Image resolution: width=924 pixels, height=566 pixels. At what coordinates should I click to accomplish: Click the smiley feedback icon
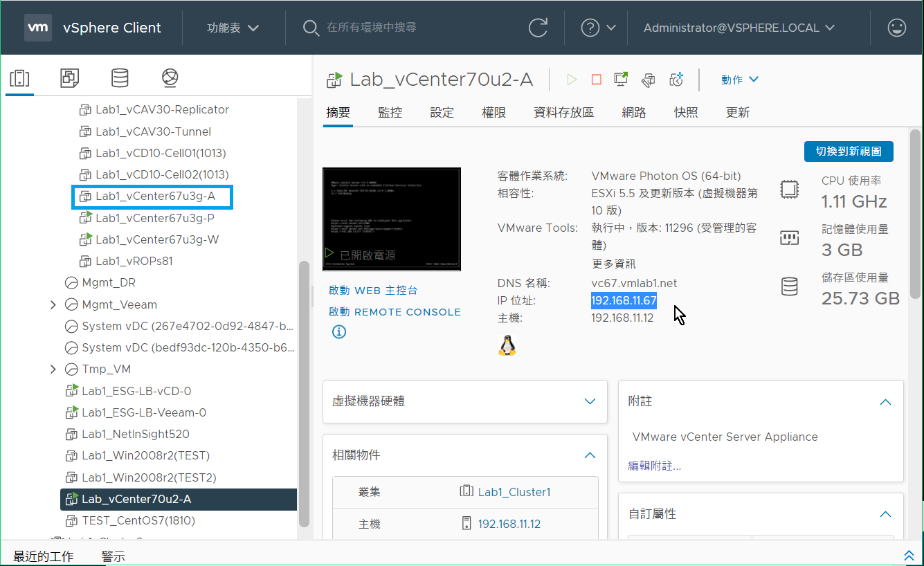[x=897, y=28]
